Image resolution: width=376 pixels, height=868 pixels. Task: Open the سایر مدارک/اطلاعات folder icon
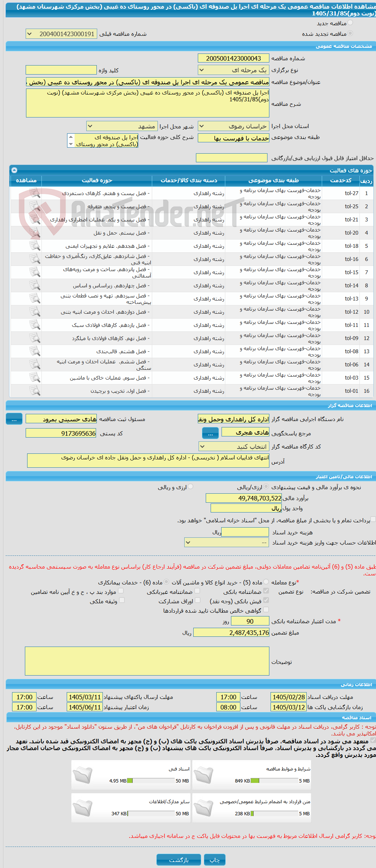click(82, 808)
